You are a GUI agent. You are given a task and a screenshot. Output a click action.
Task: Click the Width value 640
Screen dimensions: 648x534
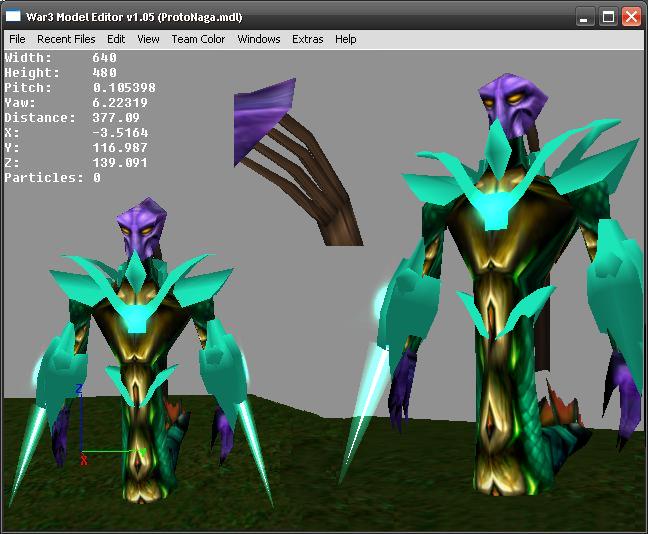pos(105,57)
